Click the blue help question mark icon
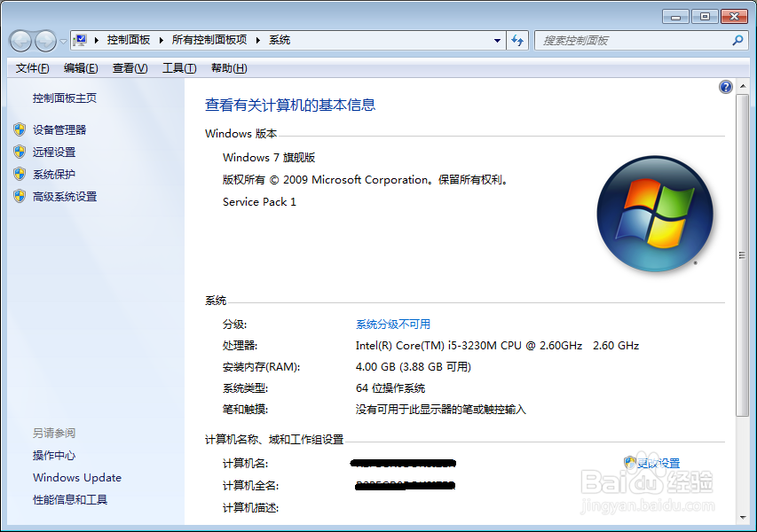 [x=726, y=87]
